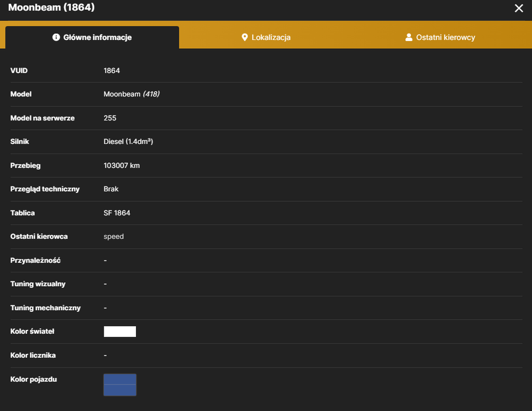532x411 pixels.
Task: Click the server model value 255
Action: (110, 118)
